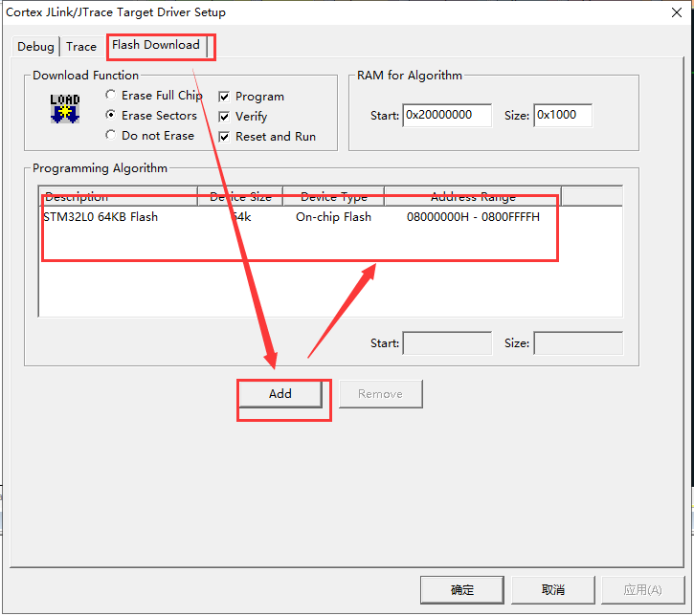Switch to the Debug tab
Screen dimensions: 694x616
(x=35, y=47)
